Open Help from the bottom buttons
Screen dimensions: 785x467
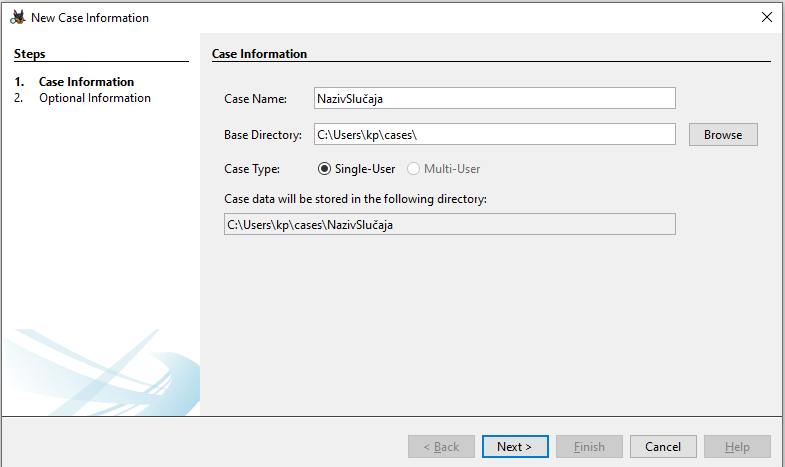coord(737,447)
